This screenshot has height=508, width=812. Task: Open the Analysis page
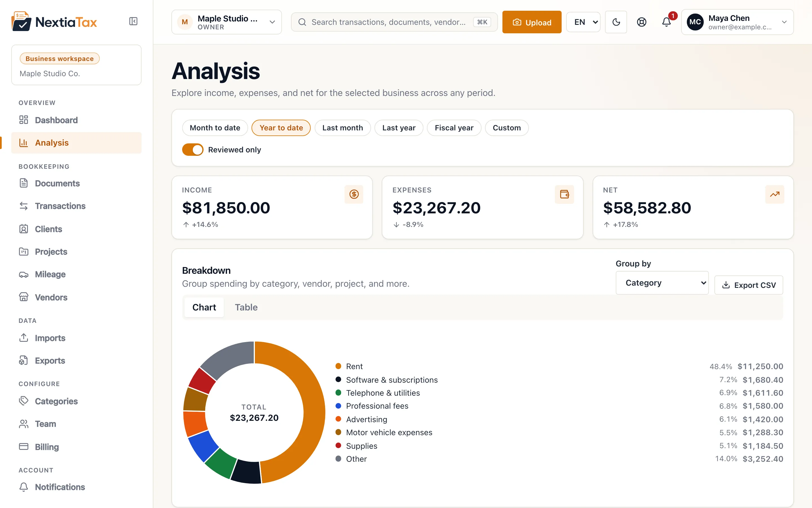click(76, 143)
